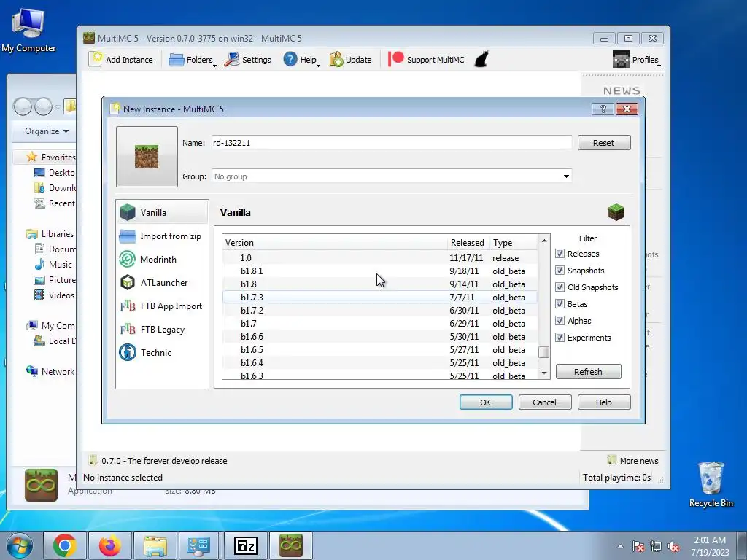Click the grass block instance icon button
Screen dimensions: 747x560
click(147, 157)
